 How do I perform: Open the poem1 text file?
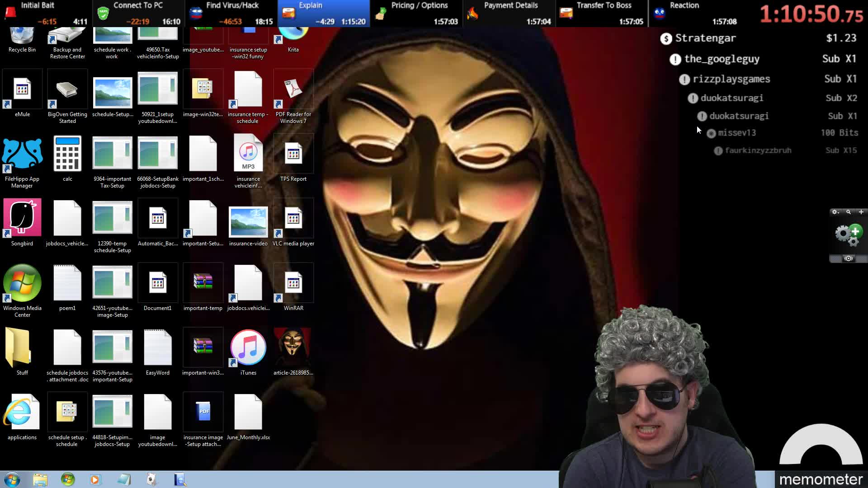[x=67, y=283]
